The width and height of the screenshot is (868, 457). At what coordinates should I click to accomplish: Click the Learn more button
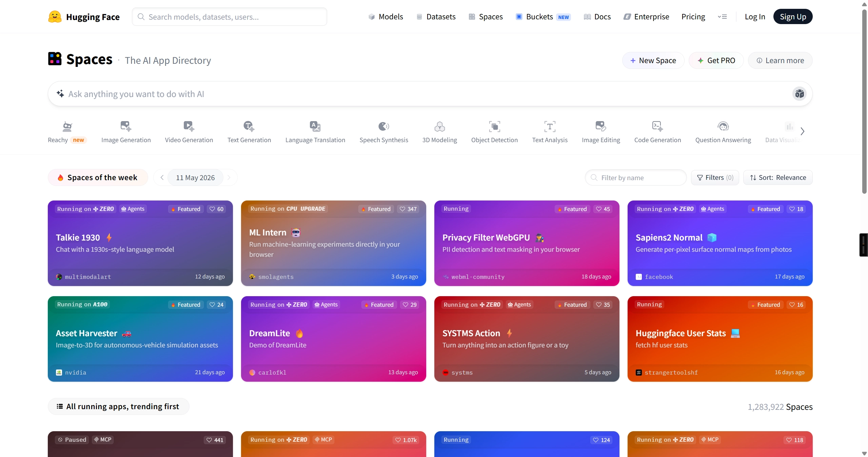(x=780, y=60)
